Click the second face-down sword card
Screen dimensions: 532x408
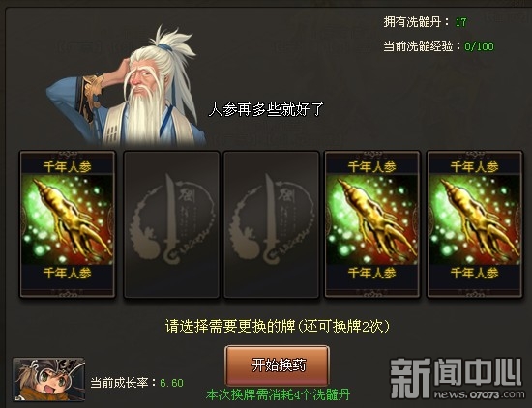pos(171,224)
